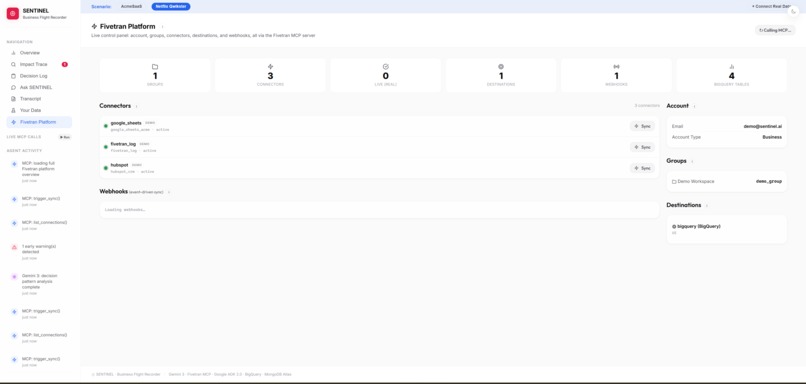Click the folder icon on the Groups stat card

click(155, 67)
